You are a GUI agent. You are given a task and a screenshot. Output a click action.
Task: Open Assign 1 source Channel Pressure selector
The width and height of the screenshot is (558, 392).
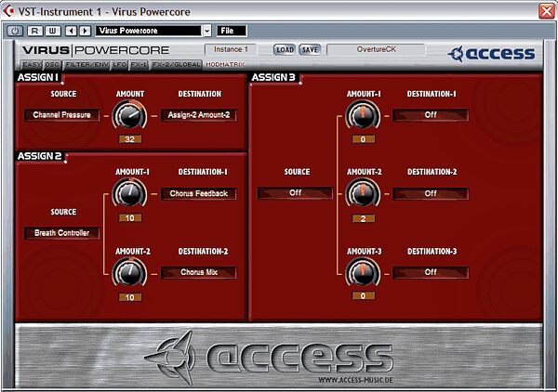click(62, 115)
